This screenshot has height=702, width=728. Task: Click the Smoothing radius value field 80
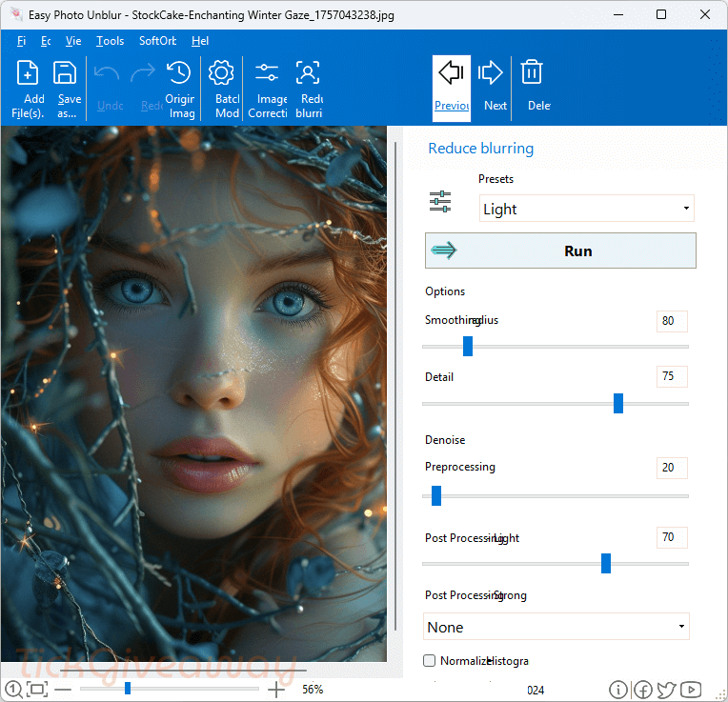point(672,321)
